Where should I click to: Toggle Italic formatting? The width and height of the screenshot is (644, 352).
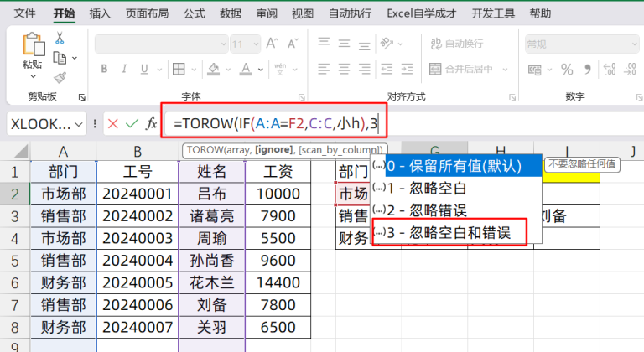coord(123,69)
